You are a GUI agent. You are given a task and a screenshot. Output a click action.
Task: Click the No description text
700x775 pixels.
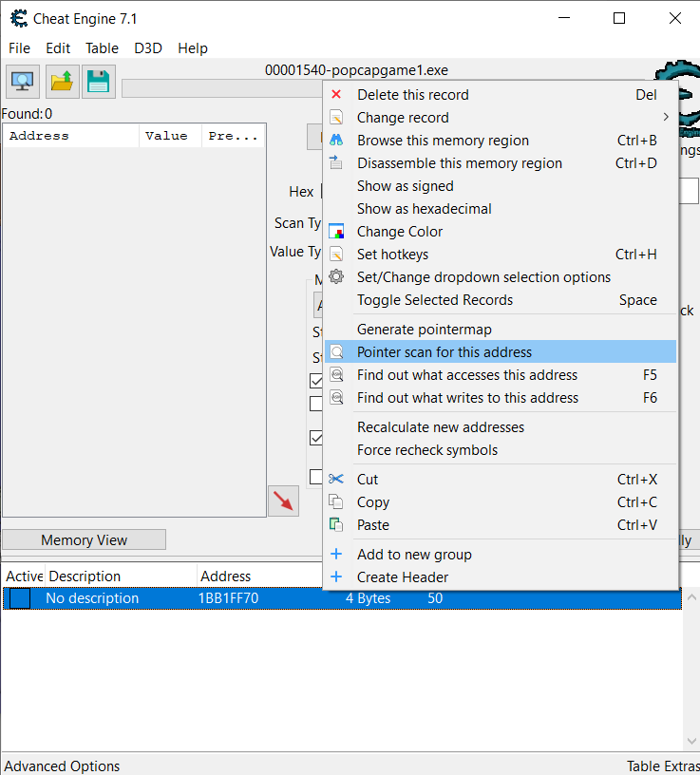click(x=92, y=598)
